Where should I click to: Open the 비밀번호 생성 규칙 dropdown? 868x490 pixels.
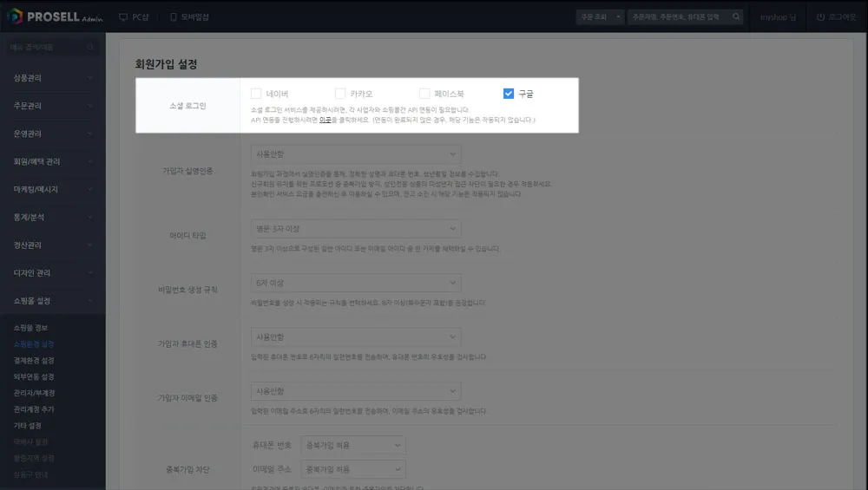[355, 284]
